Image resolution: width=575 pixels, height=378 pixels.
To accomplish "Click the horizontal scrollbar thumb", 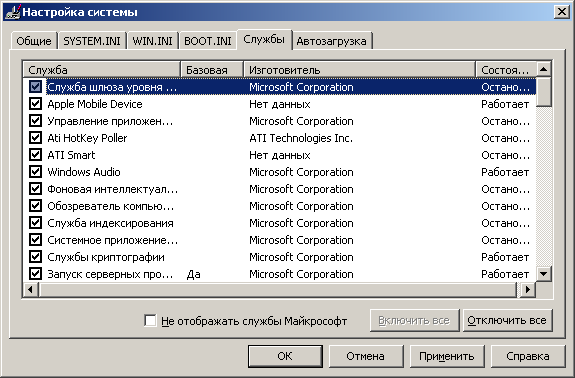I will (278, 290).
